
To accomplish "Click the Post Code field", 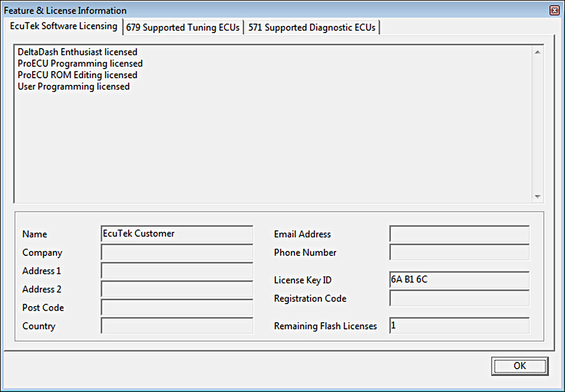I will [177, 308].
